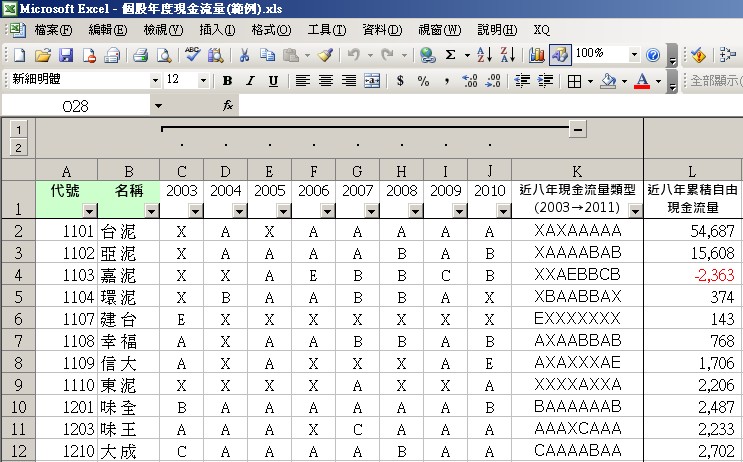Click the Name Box showing O28
Viewport: 743px width, 462px height.
point(76,106)
